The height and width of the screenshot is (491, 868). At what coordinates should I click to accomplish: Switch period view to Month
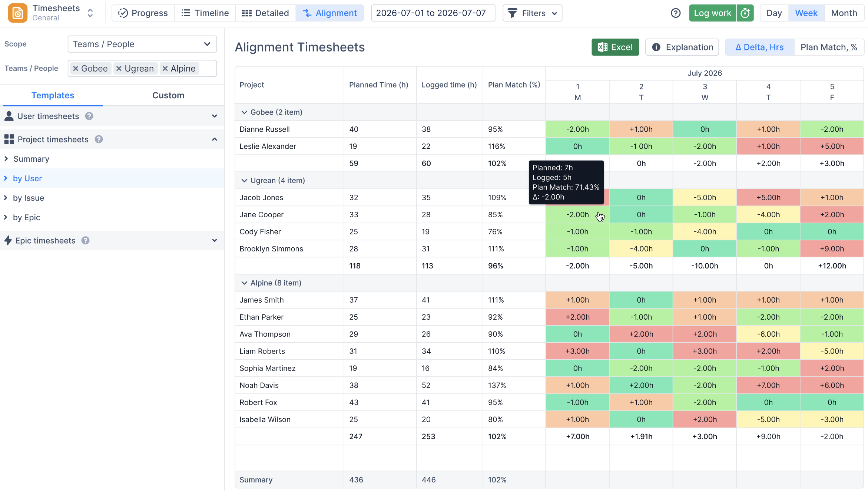tap(844, 13)
